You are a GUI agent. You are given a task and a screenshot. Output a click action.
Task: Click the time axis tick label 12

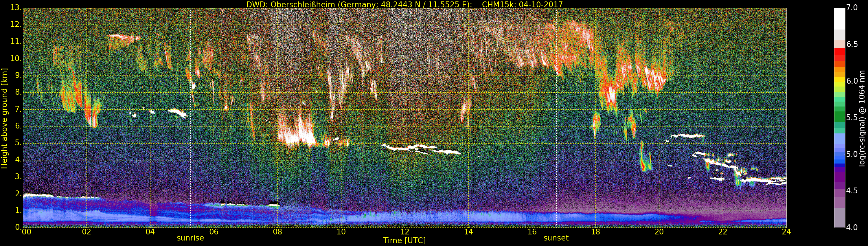pyautogui.click(x=405, y=232)
